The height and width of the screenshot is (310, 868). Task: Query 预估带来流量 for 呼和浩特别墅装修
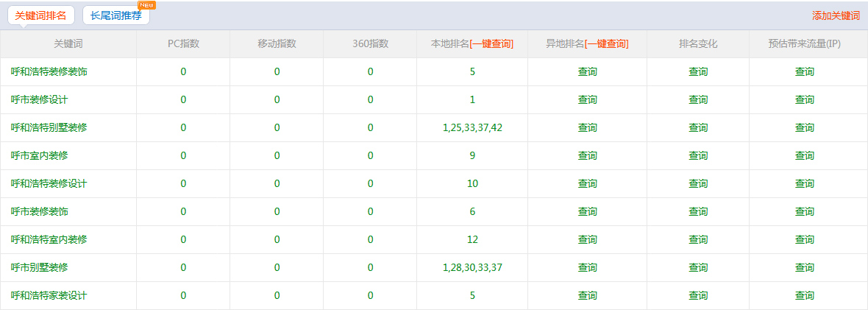804,128
